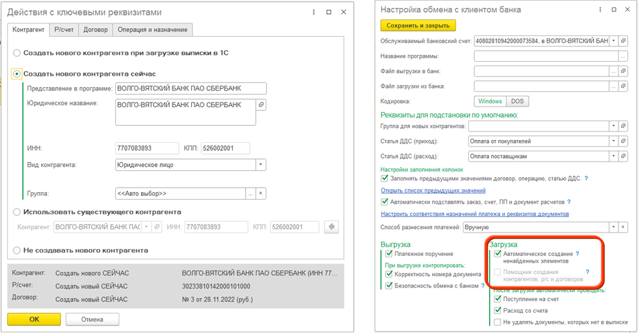Switch to the Р/счет tab
644x335 pixels.
(x=64, y=29)
